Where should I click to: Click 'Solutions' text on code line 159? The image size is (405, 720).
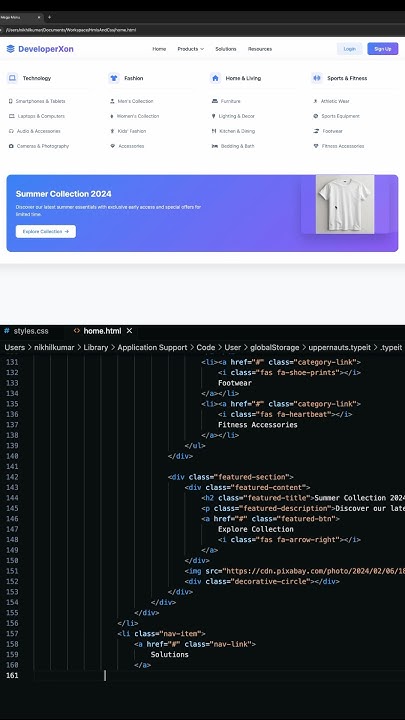tap(169, 654)
